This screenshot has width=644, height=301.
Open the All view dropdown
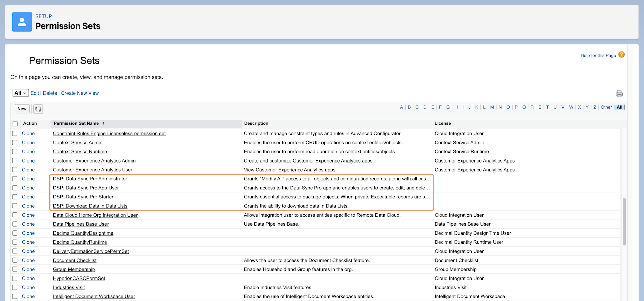[x=20, y=93]
